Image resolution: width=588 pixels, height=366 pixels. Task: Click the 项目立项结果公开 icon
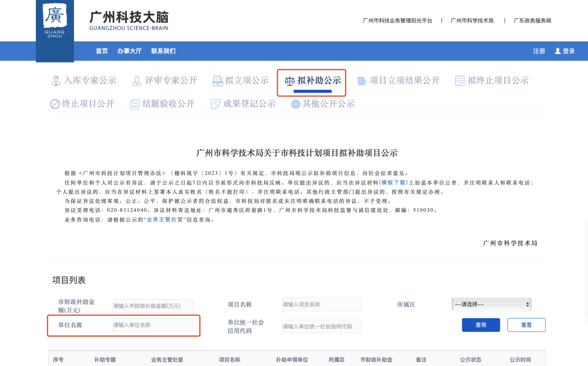362,81
